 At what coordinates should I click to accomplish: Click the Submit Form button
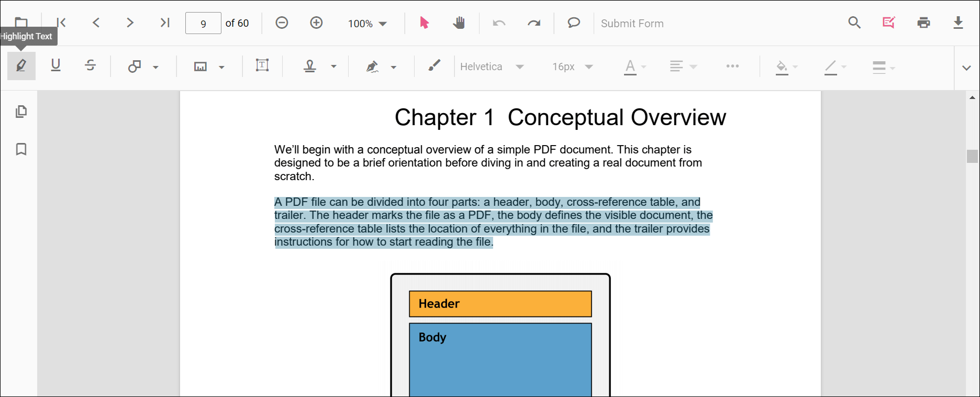(x=632, y=24)
